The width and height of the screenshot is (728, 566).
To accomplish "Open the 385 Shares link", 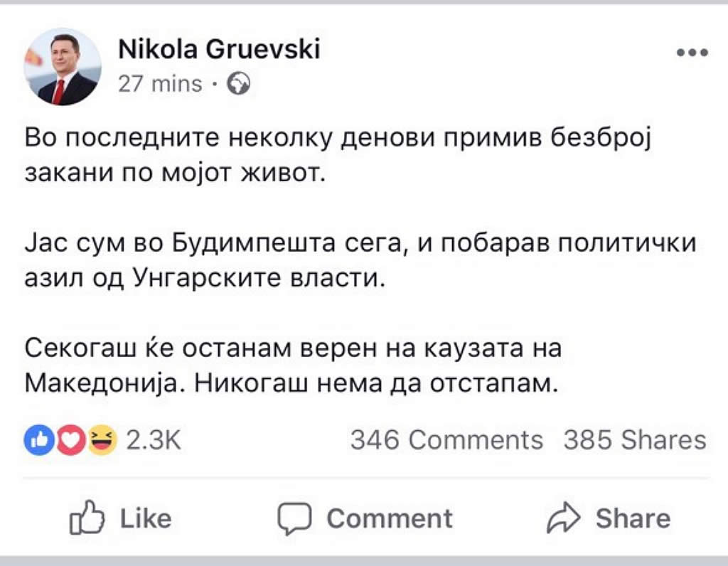I will tap(635, 441).
